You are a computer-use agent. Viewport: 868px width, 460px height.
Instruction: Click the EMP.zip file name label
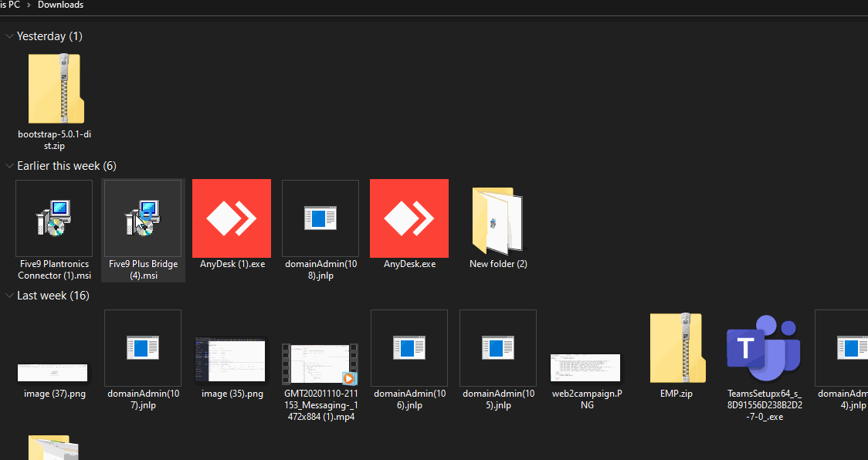pos(676,394)
